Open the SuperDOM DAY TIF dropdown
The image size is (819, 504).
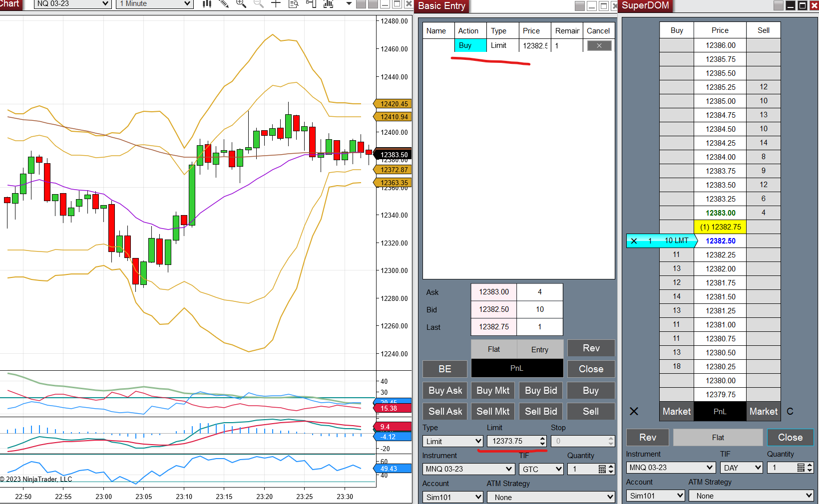[x=742, y=468]
